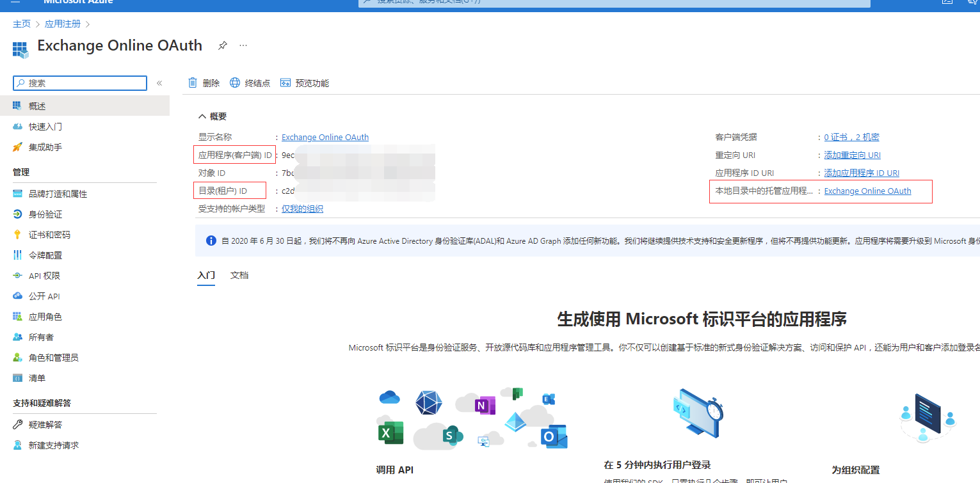Click the 为组织配置 heading

click(x=856, y=470)
